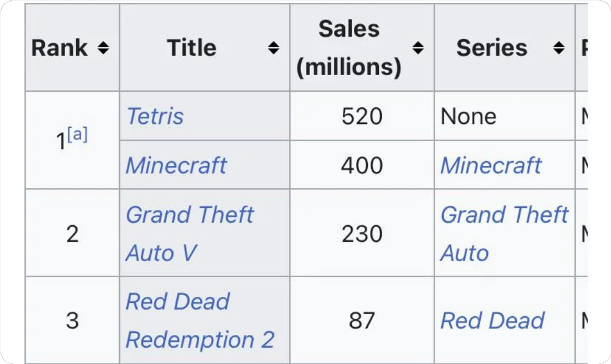The image size is (611, 364).
Task: Click the Sales (millions) header text
Action: 349,48
